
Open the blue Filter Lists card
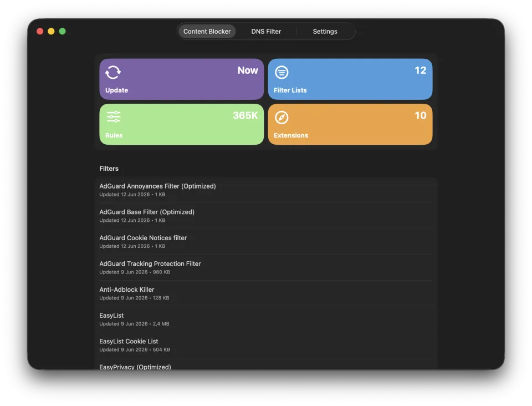pyautogui.click(x=350, y=79)
